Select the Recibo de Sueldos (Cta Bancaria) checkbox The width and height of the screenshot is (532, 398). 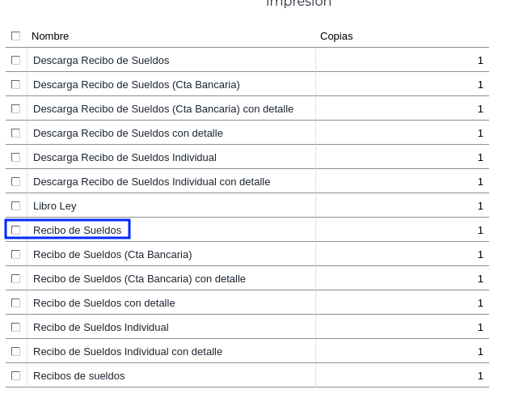(15, 255)
